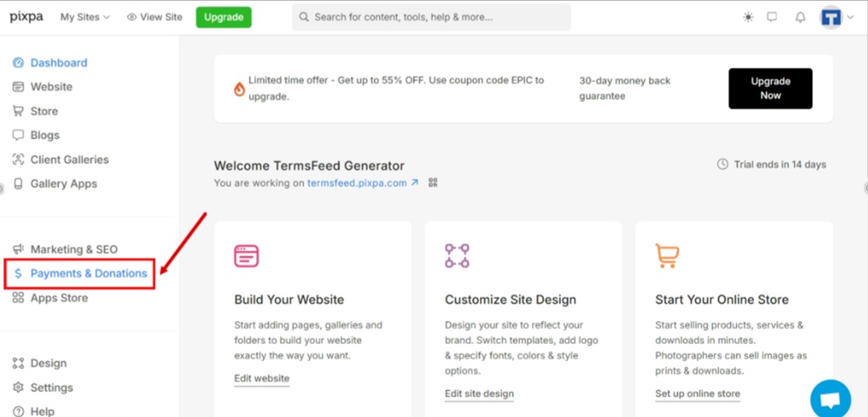The image size is (868, 417).
Task: Click the magnifier icon in the search bar
Action: (304, 17)
